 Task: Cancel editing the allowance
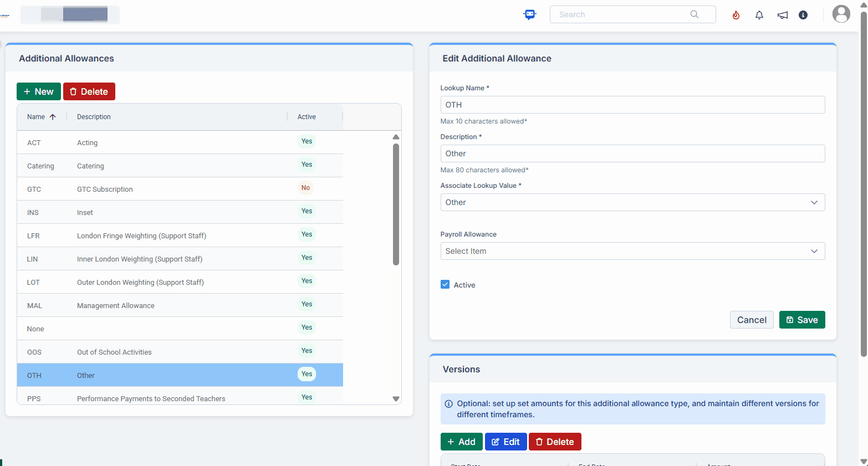point(752,320)
